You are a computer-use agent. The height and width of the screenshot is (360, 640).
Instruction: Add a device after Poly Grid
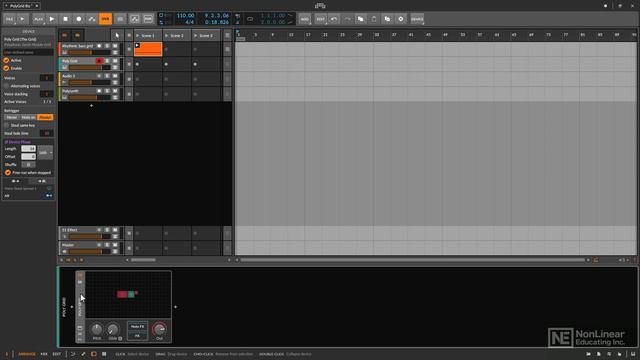pyautogui.click(x=176, y=307)
